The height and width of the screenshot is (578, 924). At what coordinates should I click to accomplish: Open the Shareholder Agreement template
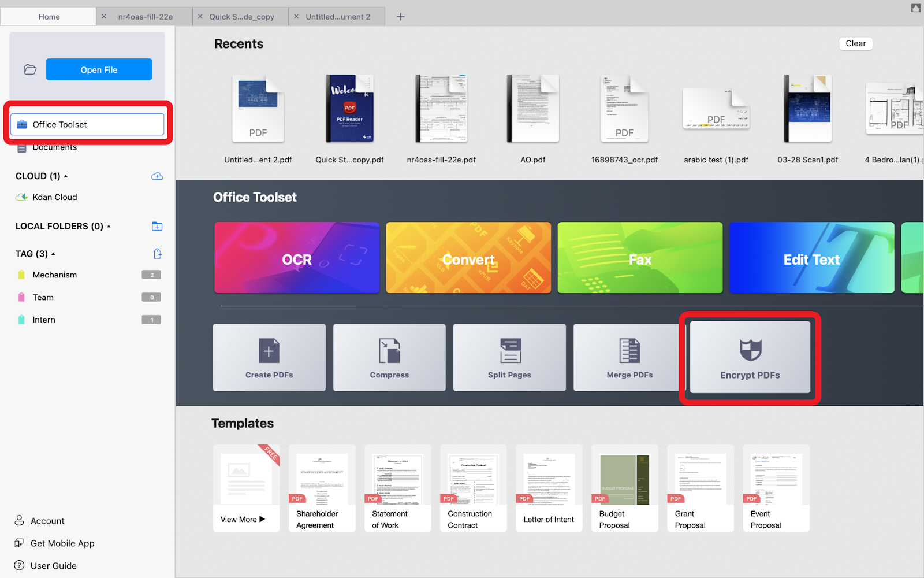(322, 488)
